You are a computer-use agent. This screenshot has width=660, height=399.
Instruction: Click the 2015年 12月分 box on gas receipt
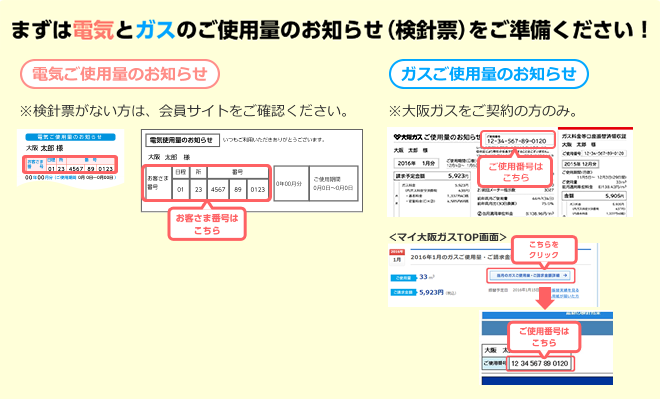coord(581,164)
